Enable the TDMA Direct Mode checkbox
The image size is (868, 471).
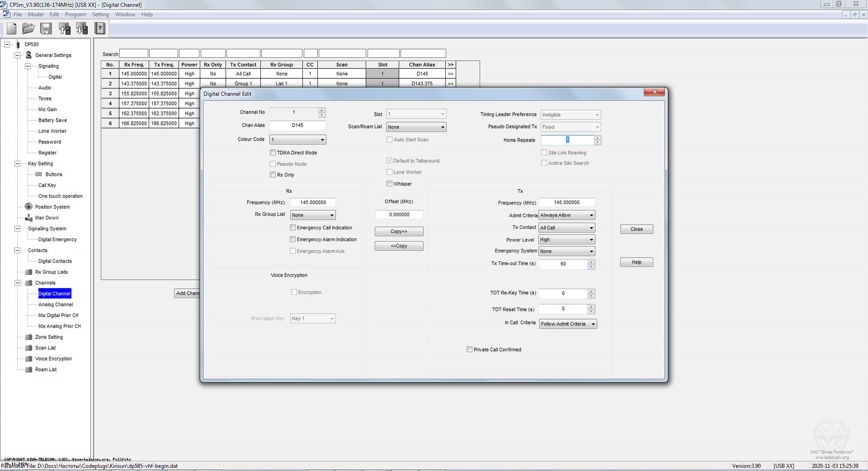273,153
